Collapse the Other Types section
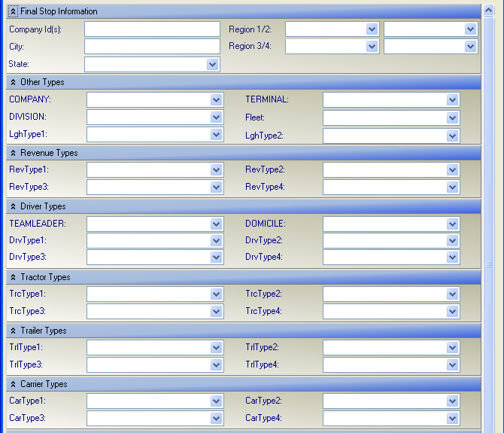504x433 pixels. point(13,82)
